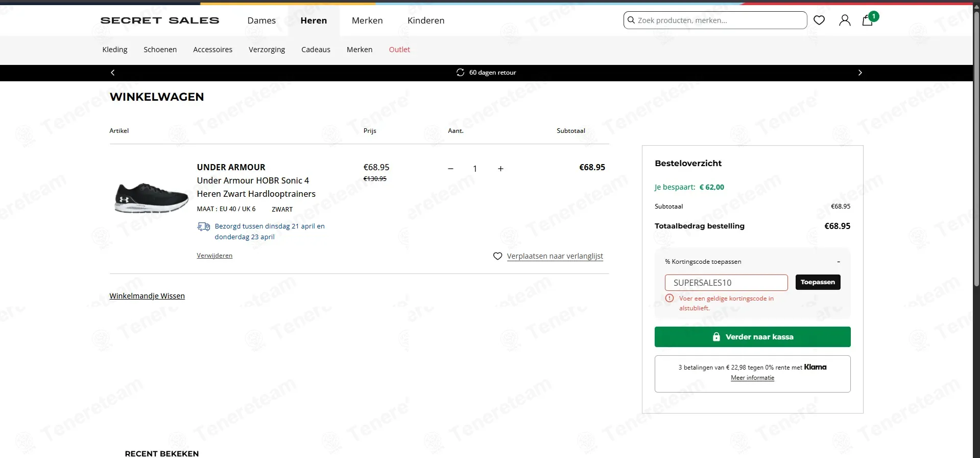Open Under Armour HOBR Sonic 4 product title
Viewport: 980px width, 458px height.
pyautogui.click(x=256, y=187)
